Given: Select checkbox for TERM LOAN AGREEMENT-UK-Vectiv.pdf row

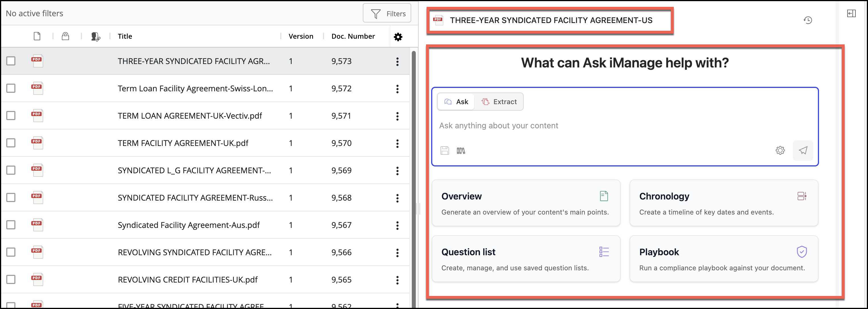Looking at the screenshot, I should pyautogui.click(x=11, y=116).
